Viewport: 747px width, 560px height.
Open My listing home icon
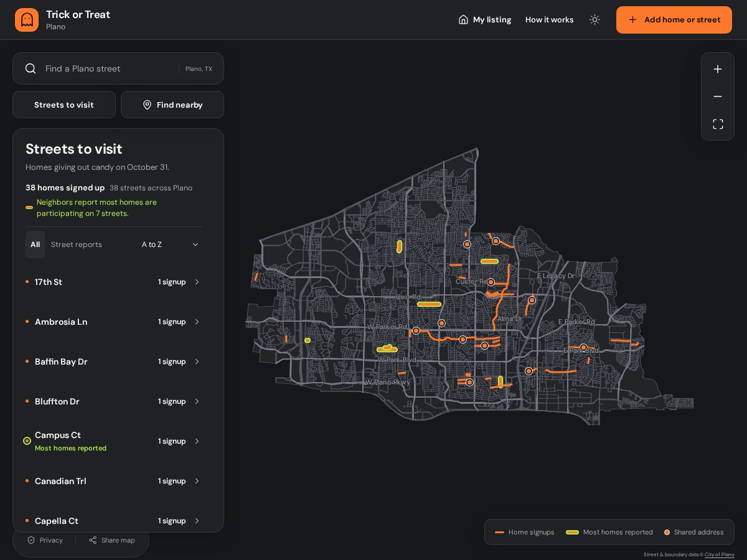[463, 19]
